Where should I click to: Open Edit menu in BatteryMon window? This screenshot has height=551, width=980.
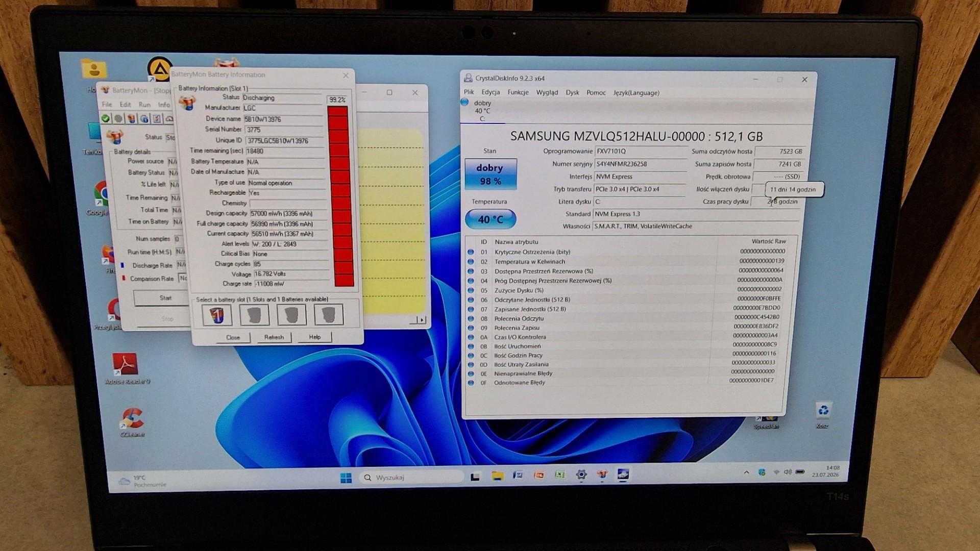(125, 105)
